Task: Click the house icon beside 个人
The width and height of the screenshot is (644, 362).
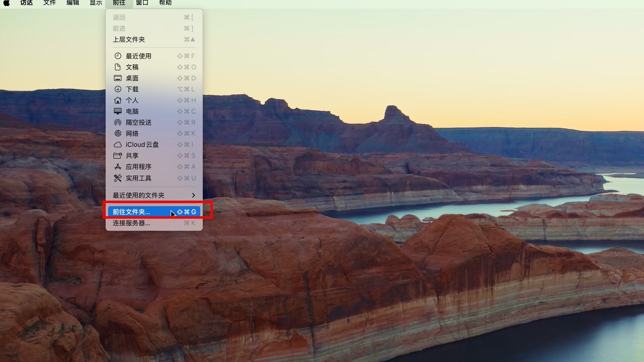Action: [118, 100]
